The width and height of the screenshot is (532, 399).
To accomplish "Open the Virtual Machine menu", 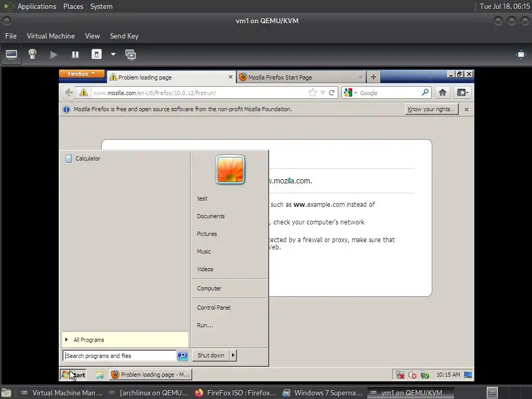I will [x=51, y=36].
